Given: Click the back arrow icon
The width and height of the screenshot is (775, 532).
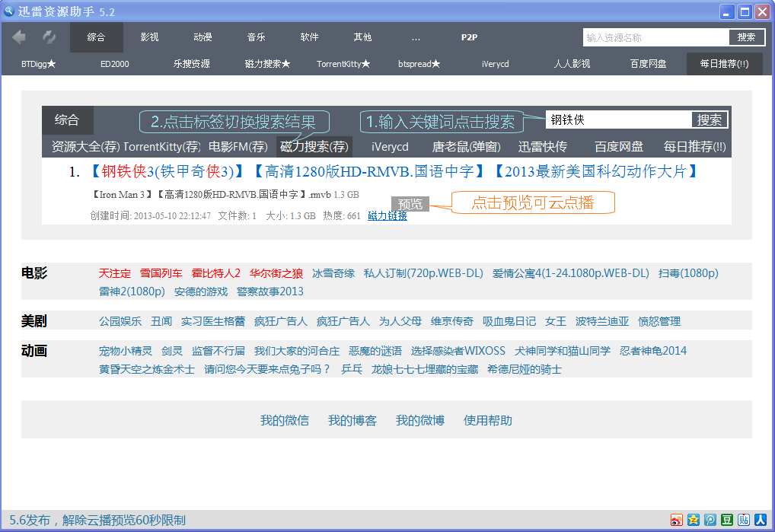Looking at the screenshot, I should pyautogui.click(x=19, y=37).
